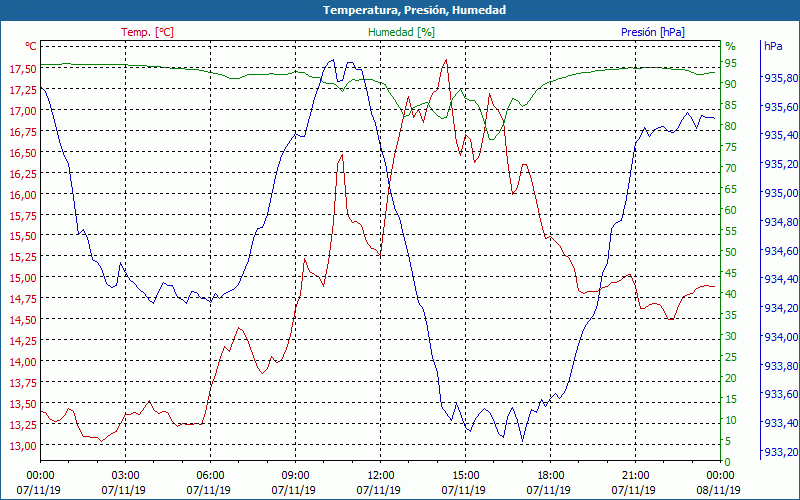
Task: Click the green "85" humidity tick label
Action: [731, 105]
